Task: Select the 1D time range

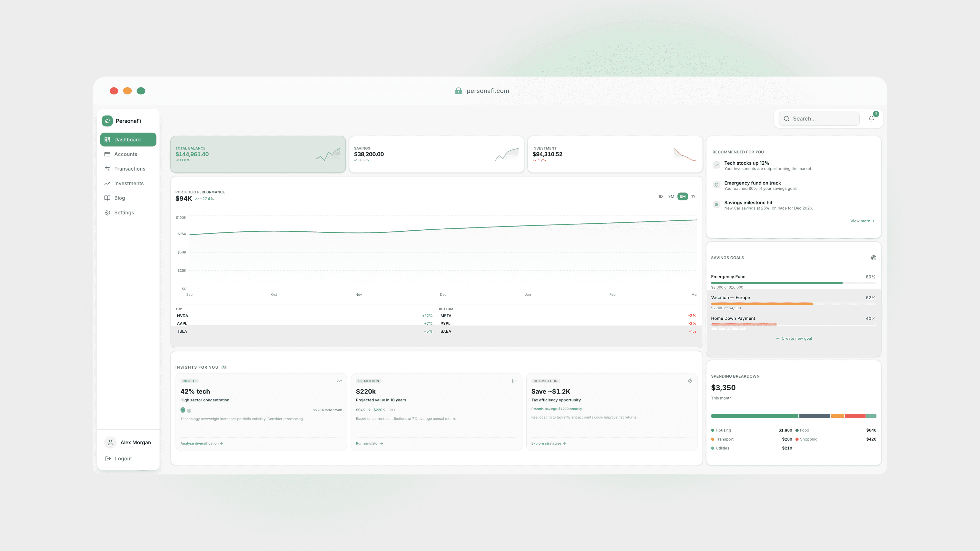Action: click(x=660, y=197)
